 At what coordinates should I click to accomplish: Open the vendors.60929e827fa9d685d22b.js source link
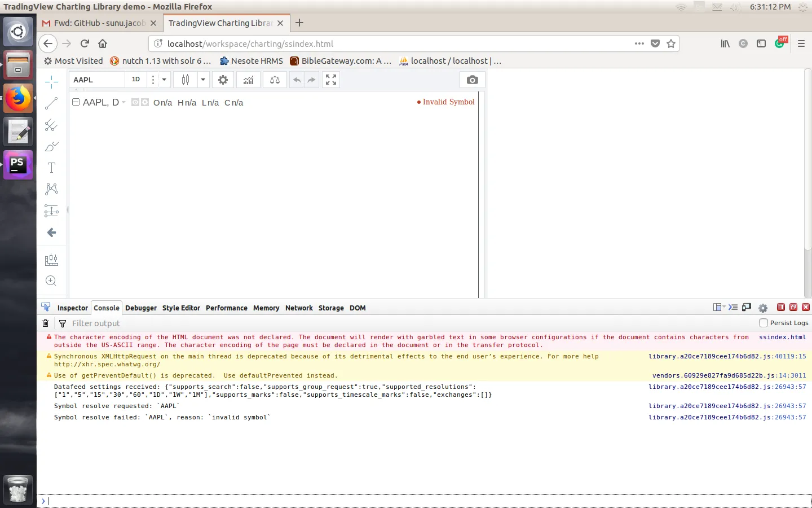coord(729,375)
